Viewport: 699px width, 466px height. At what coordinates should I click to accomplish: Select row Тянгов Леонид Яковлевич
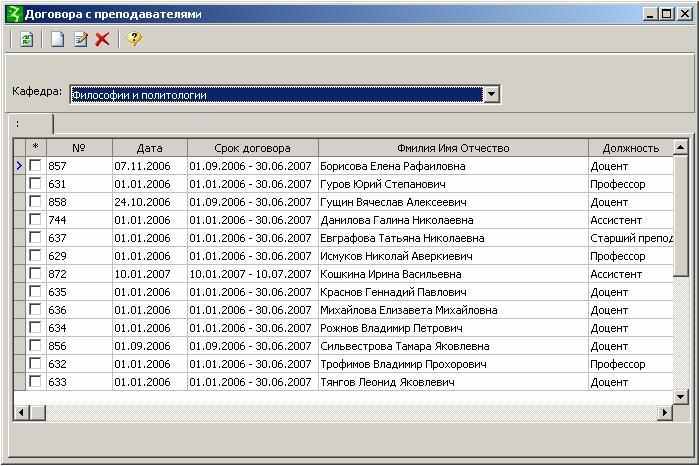[343, 382]
